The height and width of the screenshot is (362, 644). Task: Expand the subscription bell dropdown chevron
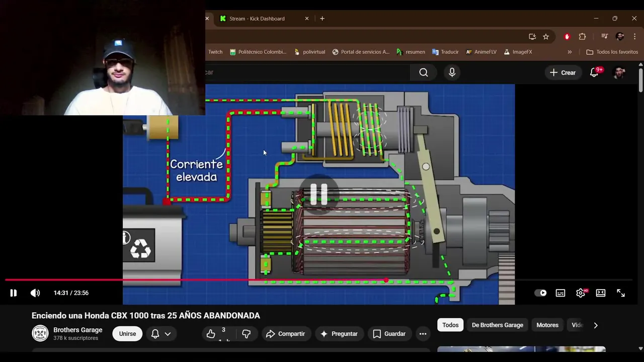168,334
